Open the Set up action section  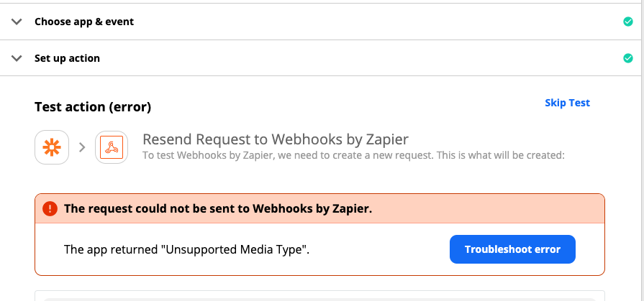(x=320, y=58)
